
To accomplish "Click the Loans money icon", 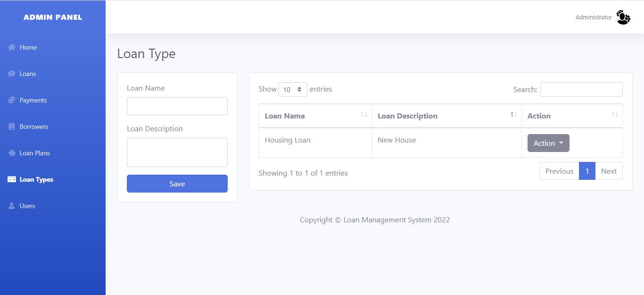I will pos(12,74).
